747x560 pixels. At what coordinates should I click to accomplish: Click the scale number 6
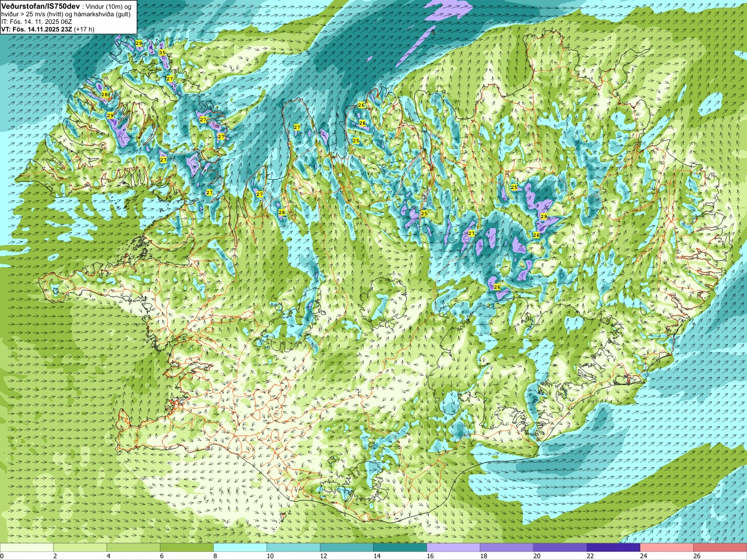click(162, 556)
